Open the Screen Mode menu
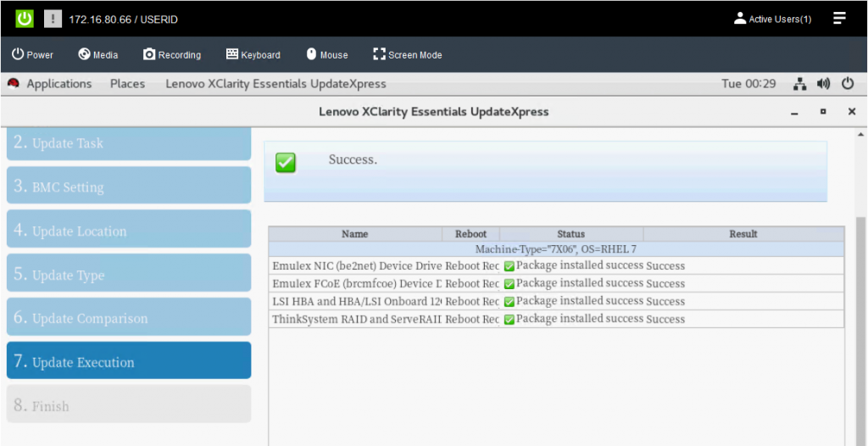This screenshot has width=868, height=446. coord(408,54)
